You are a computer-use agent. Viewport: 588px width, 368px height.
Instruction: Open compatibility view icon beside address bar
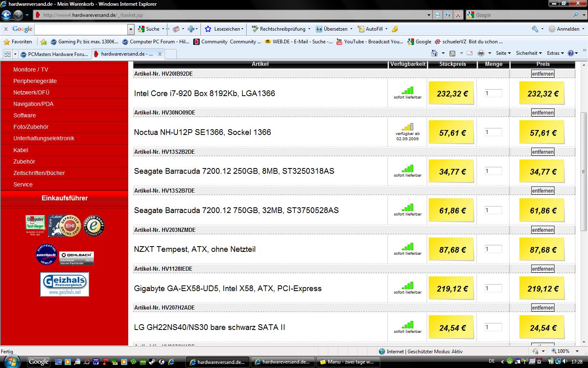(x=438, y=15)
